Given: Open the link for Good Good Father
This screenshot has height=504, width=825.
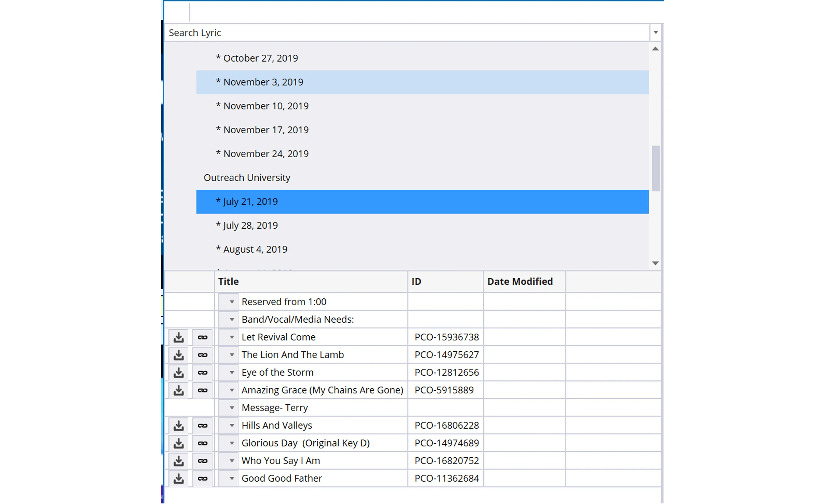Looking at the screenshot, I should pos(203,478).
